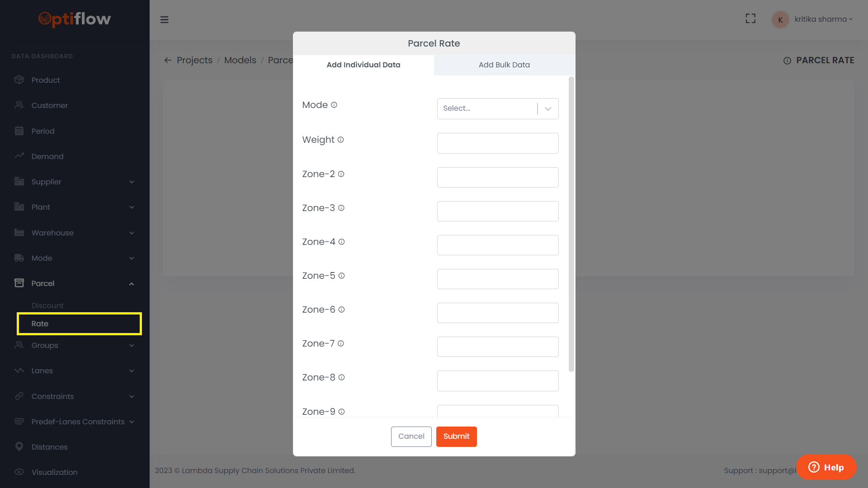
Task: Switch to the Add Bulk Data tab
Action: pos(504,65)
